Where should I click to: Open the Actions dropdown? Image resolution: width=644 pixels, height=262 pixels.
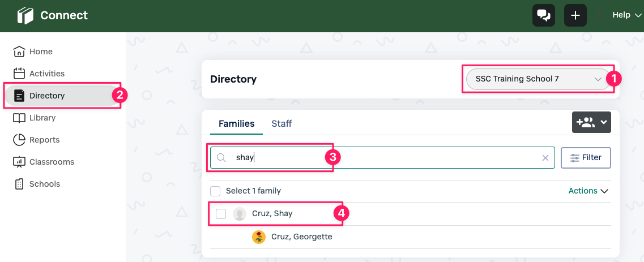point(588,191)
